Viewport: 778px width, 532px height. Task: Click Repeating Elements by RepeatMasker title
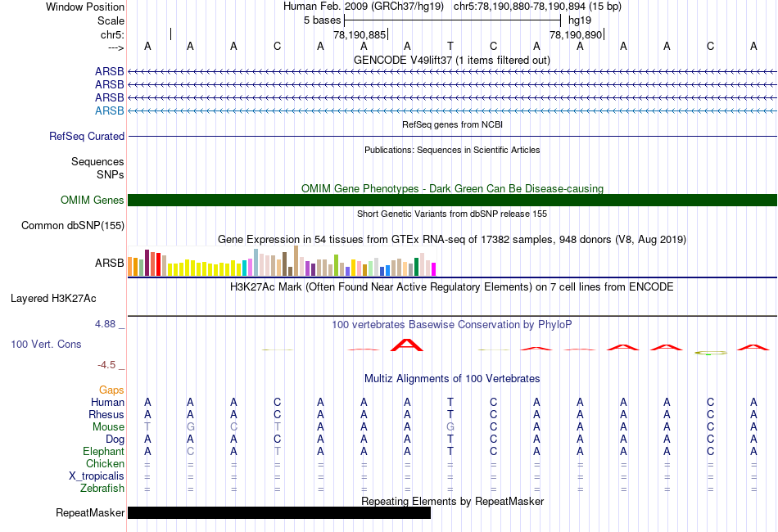pyautogui.click(x=452, y=501)
